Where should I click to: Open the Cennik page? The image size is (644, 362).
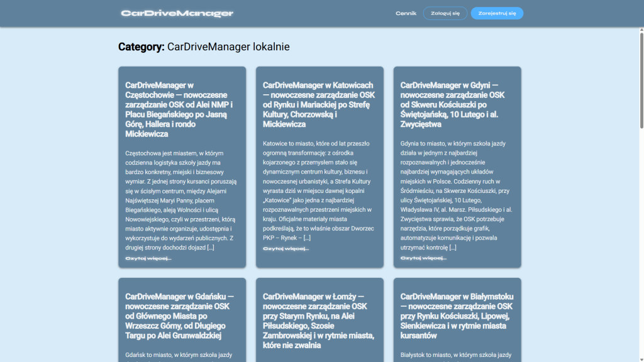click(x=406, y=13)
